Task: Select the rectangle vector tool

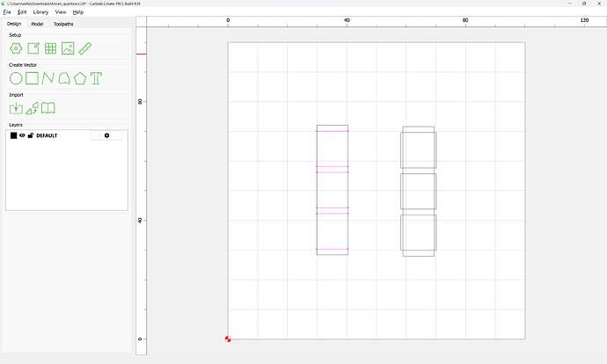Action: point(32,78)
